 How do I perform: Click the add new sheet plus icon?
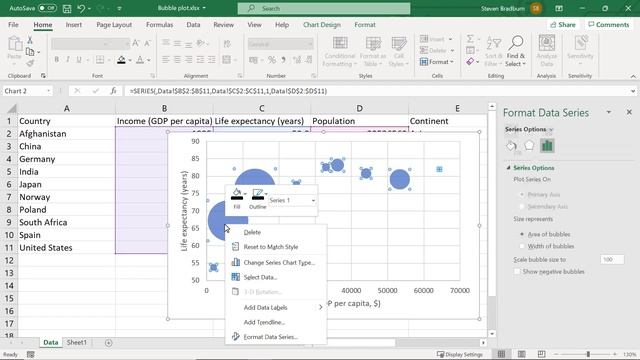pyautogui.click(x=108, y=343)
